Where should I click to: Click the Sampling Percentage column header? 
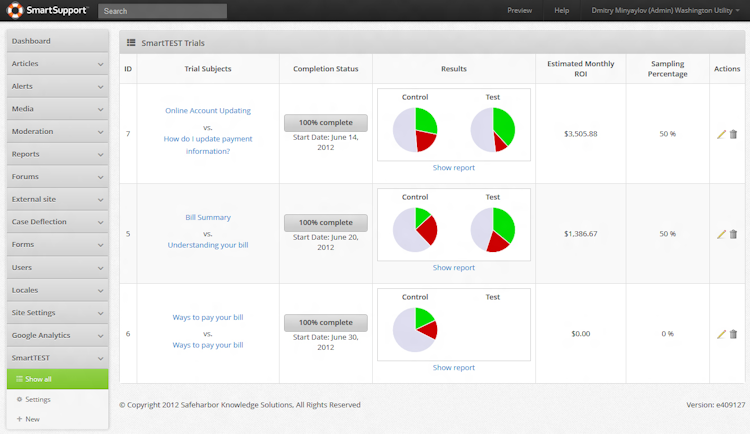[x=667, y=69]
